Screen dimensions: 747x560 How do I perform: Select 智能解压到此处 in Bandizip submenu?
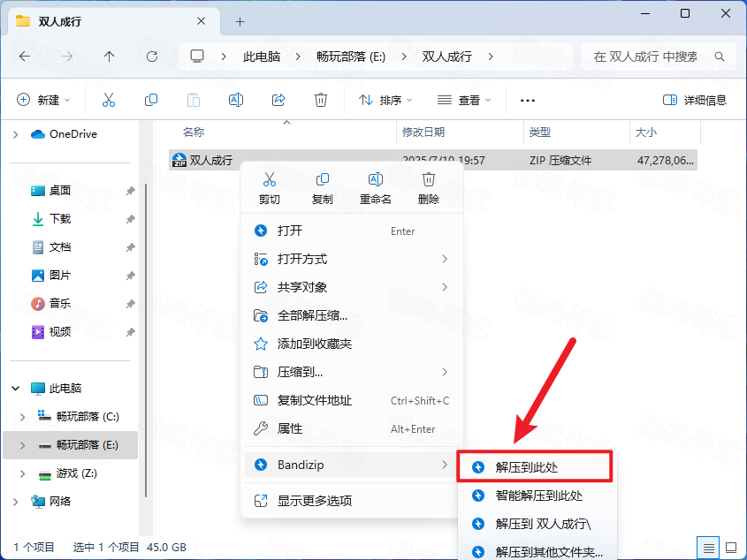537,496
